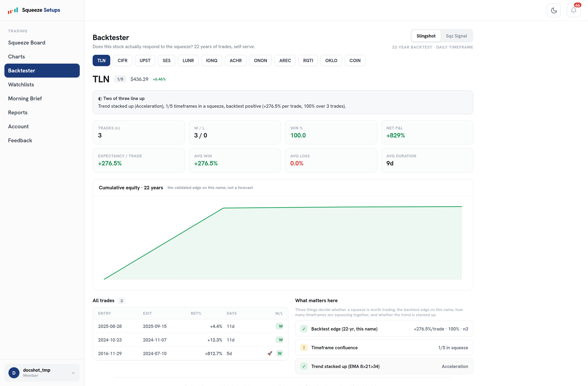
Task: Click the green check beside Backtest edge
Action: click(304, 329)
